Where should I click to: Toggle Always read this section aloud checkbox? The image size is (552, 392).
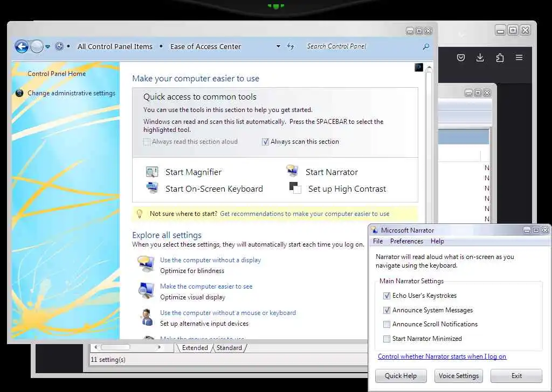pos(147,142)
